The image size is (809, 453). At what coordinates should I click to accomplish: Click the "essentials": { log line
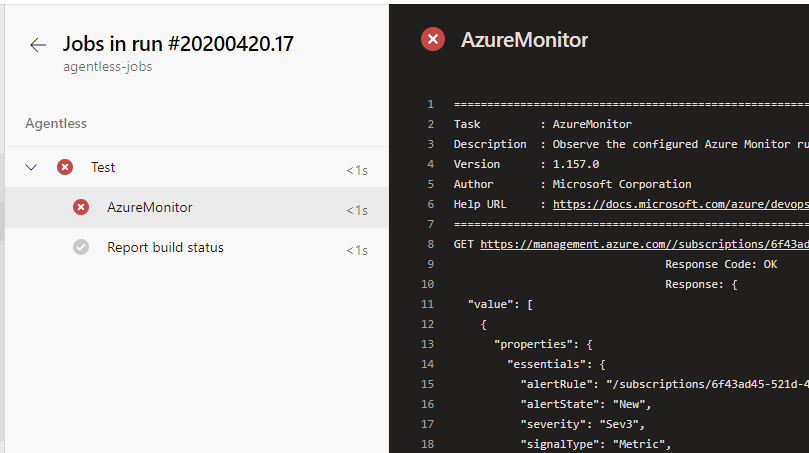click(556, 364)
